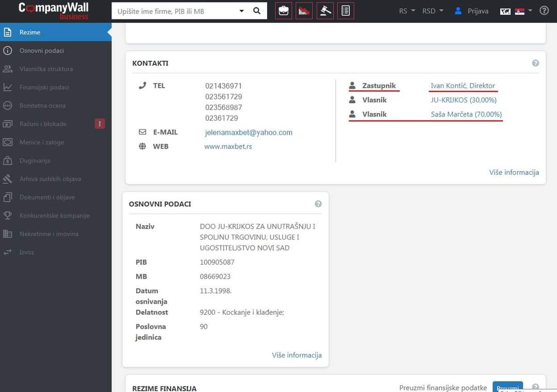This screenshot has height=392, width=557.
Task: Click the help icon in OSNOVNI PODACI panel
Action: point(318,204)
